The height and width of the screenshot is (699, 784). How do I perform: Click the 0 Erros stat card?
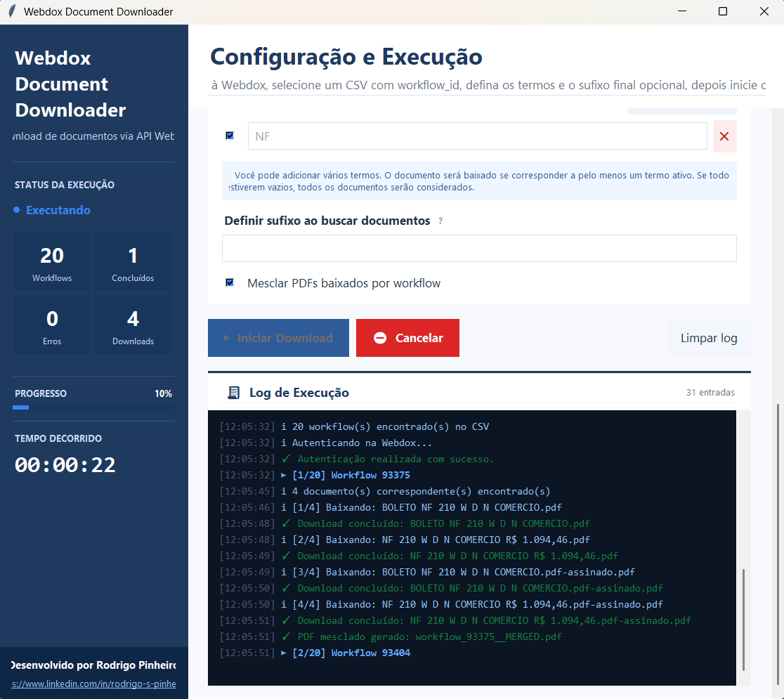tap(52, 325)
